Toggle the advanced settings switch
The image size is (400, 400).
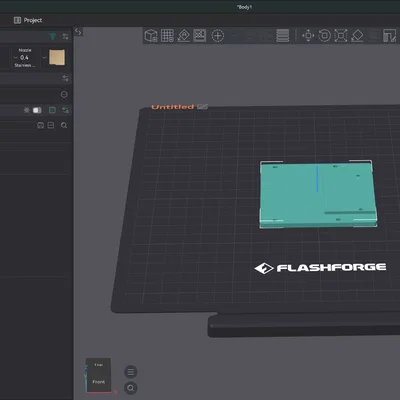tap(37, 110)
